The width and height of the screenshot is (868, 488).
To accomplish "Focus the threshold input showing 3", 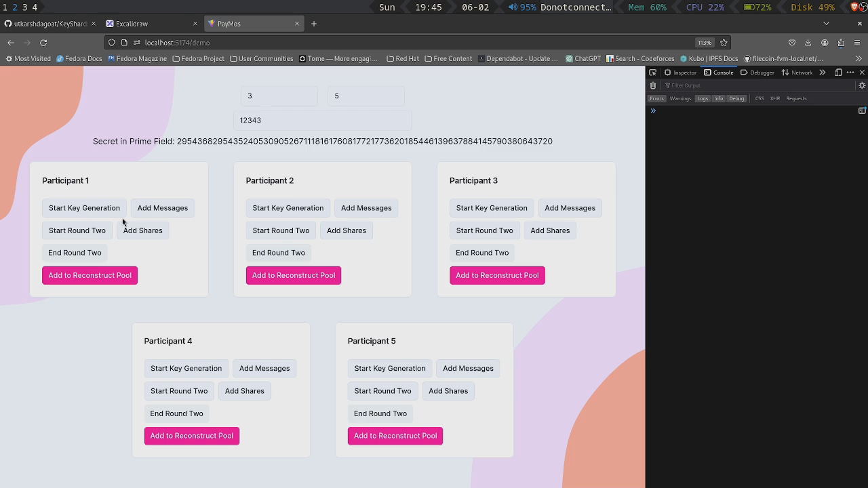I will point(279,96).
